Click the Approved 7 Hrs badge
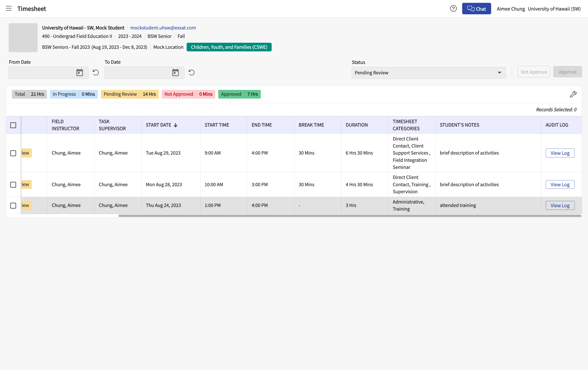Image resolution: width=588 pixels, height=370 pixels. [x=239, y=94]
